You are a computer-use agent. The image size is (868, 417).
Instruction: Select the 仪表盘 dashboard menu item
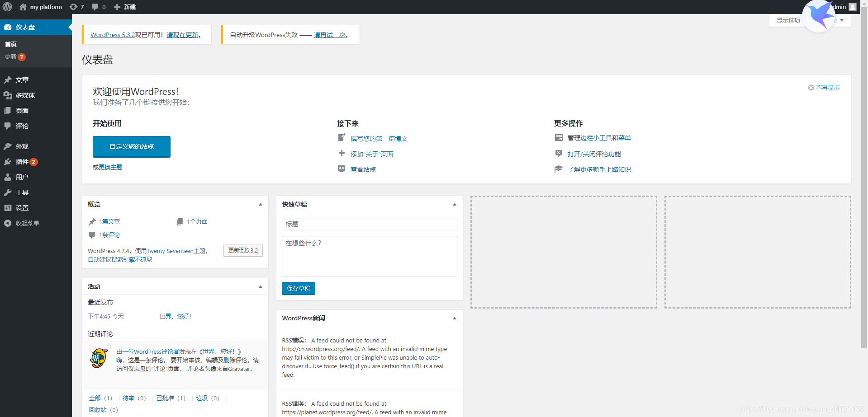click(36, 27)
